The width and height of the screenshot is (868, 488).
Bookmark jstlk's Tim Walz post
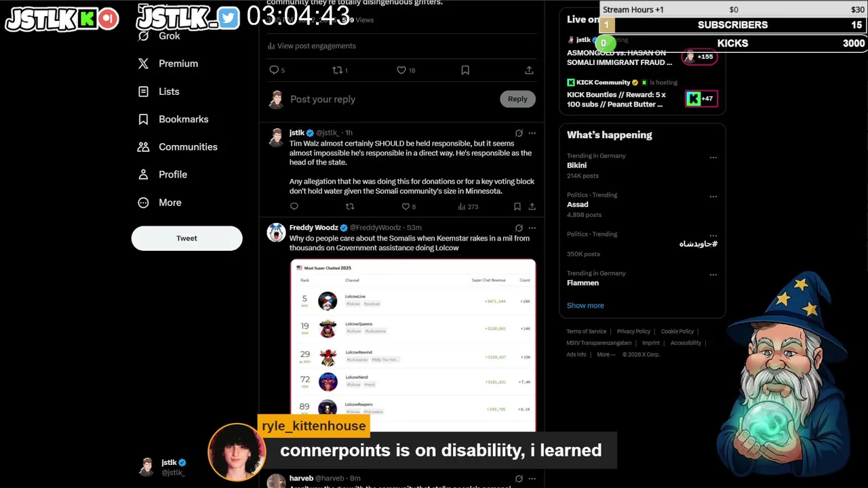(x=517, y=207)
